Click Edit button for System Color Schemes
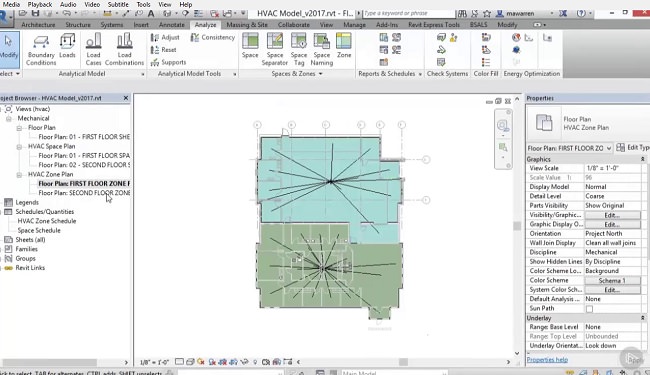This screenshot has width=650, height=375. (612, 290)
